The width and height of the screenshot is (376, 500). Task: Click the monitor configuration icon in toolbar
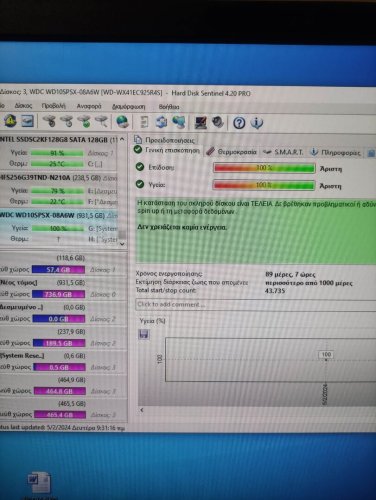pyautogui.click(x=200, y=122)
